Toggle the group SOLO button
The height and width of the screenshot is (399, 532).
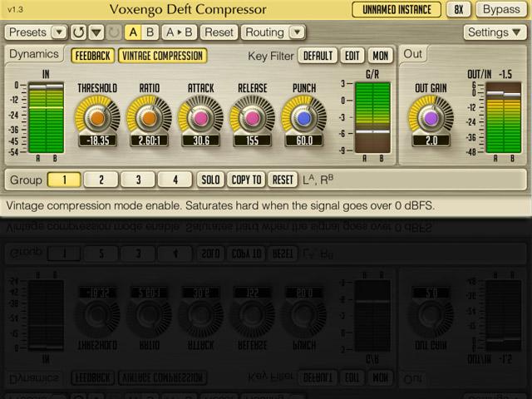210,180
